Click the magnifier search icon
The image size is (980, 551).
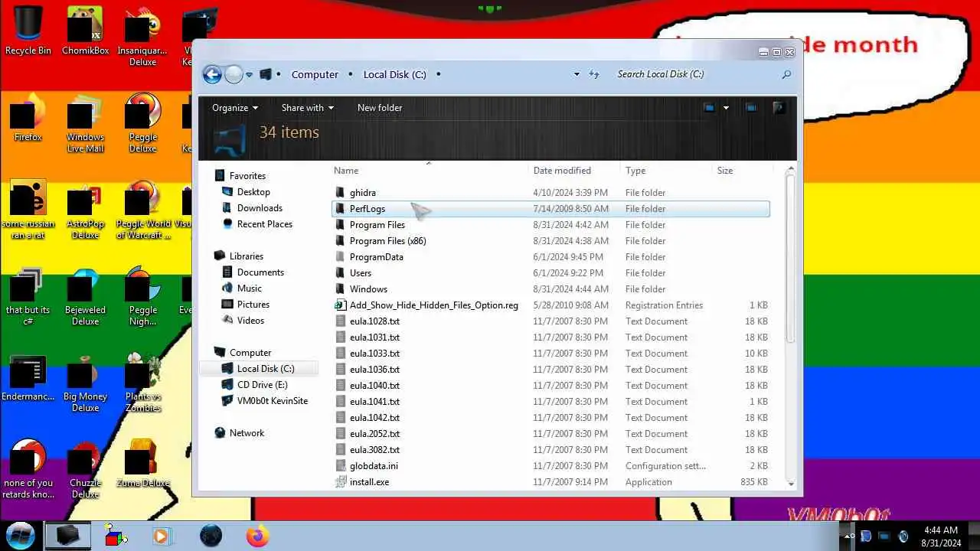coord(786,74)
